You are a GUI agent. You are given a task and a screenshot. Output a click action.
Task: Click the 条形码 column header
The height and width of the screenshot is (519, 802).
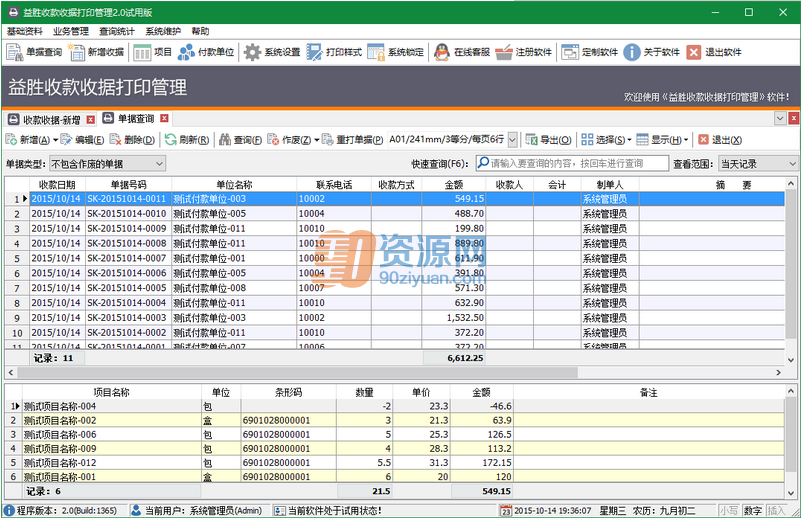point(288,392)
